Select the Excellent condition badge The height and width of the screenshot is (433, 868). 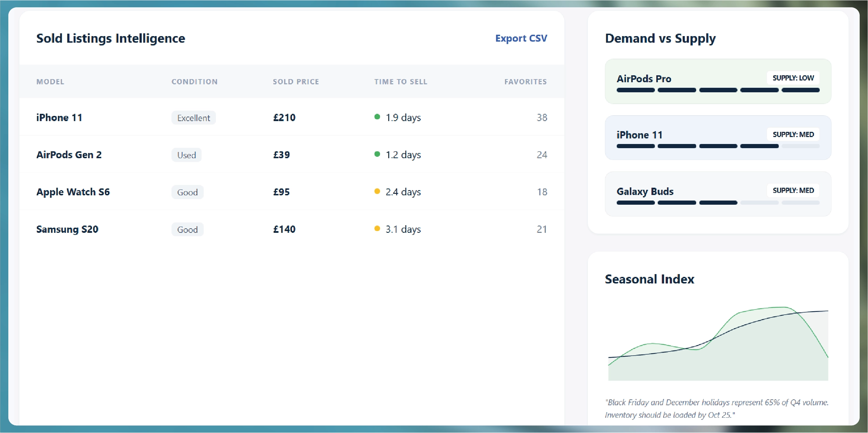click(x=193, y=118)
